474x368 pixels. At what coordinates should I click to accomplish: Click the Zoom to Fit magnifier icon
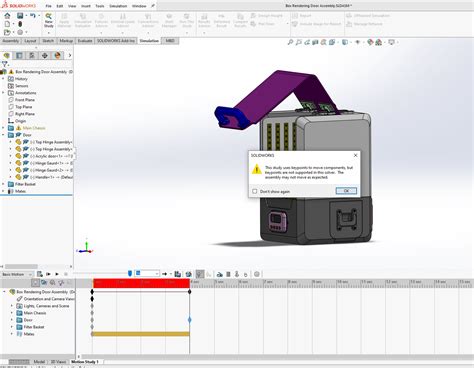pos(290,42)
